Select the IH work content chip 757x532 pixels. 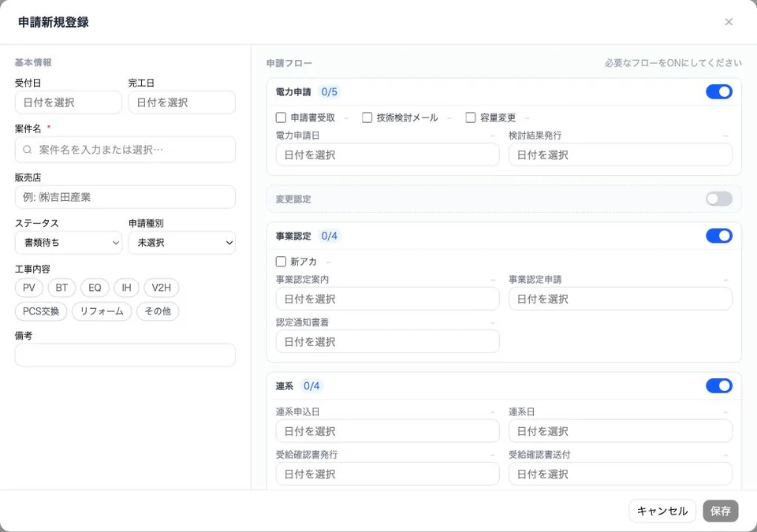coord(126,288)
